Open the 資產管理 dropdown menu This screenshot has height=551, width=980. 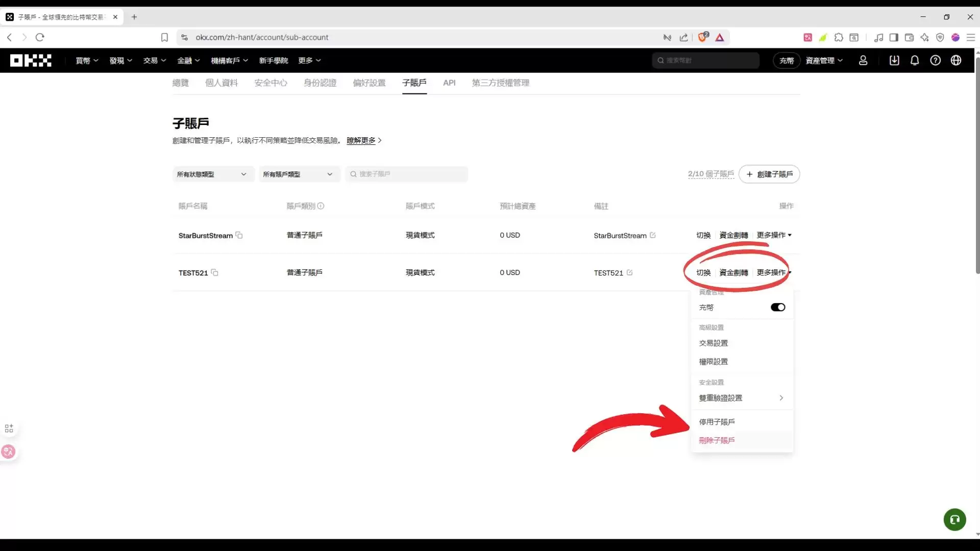point(823,60)
